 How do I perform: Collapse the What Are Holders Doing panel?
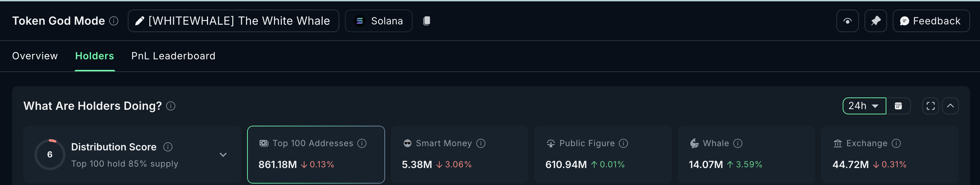950,106
